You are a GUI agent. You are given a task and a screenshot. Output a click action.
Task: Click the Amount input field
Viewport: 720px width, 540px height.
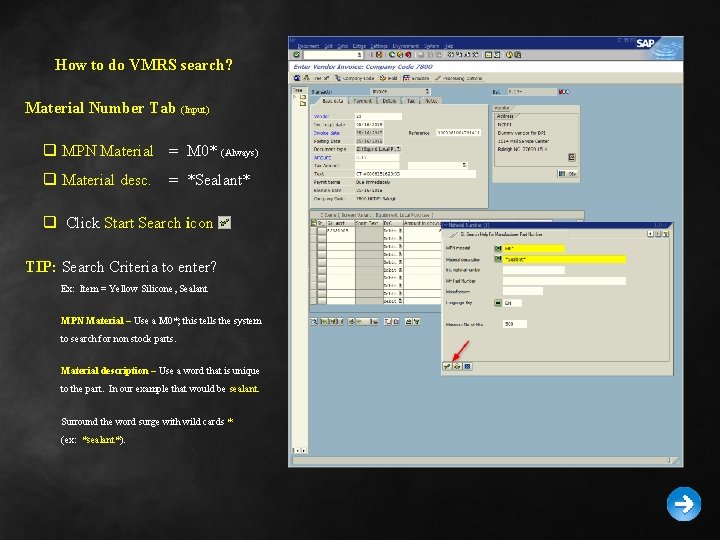click(377, 158)
